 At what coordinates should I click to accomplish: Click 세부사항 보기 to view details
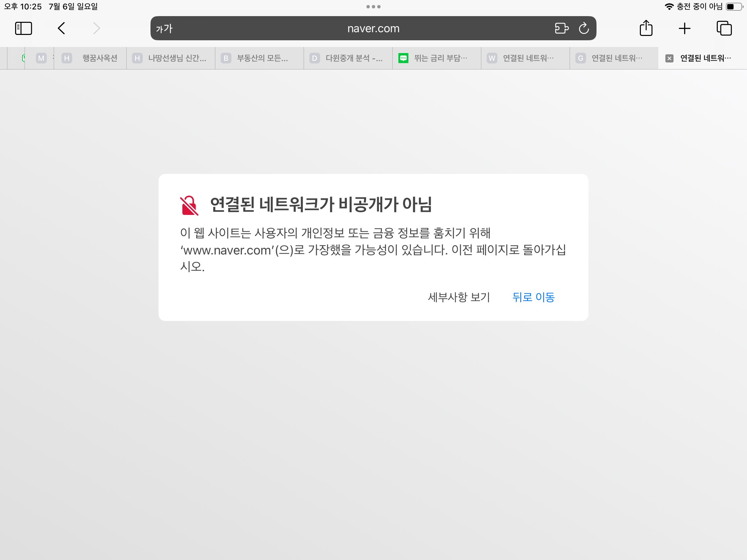tap(458, 297)
